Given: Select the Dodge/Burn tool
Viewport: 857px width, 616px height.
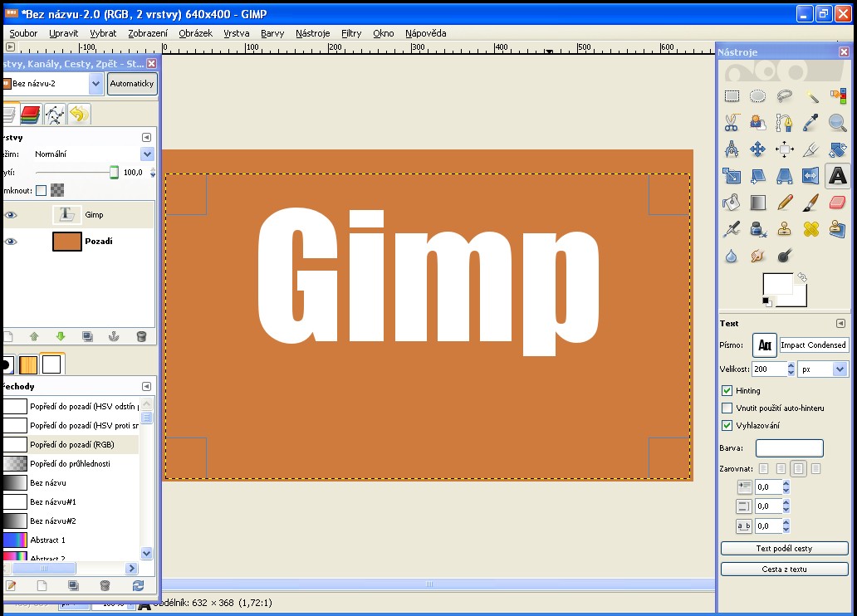Looking at the screenshot, I should coord(784,255).
